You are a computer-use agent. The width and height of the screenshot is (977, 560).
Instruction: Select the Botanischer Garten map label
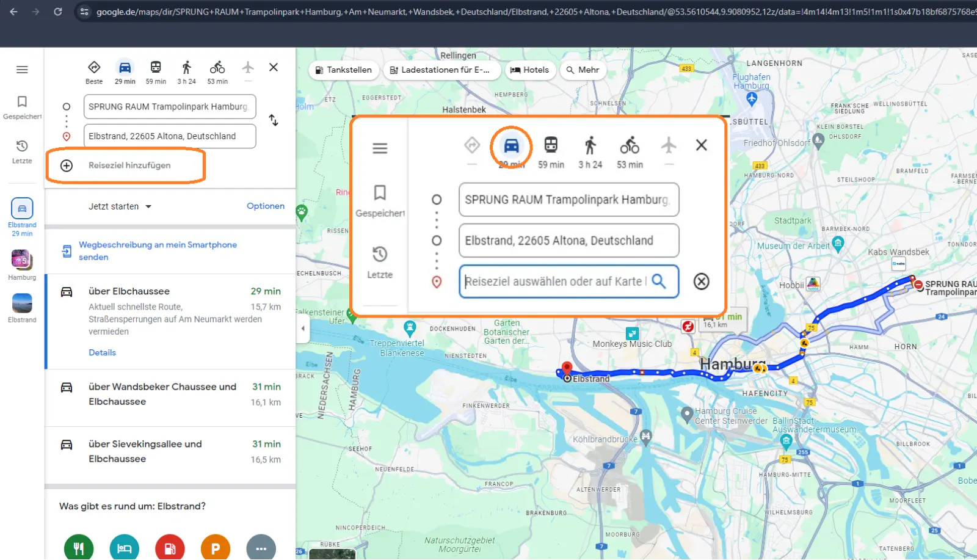[507, 332]
